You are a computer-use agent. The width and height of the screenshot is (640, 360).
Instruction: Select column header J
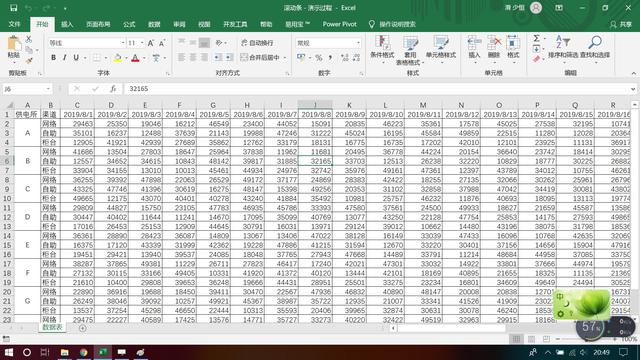[315, 105]
